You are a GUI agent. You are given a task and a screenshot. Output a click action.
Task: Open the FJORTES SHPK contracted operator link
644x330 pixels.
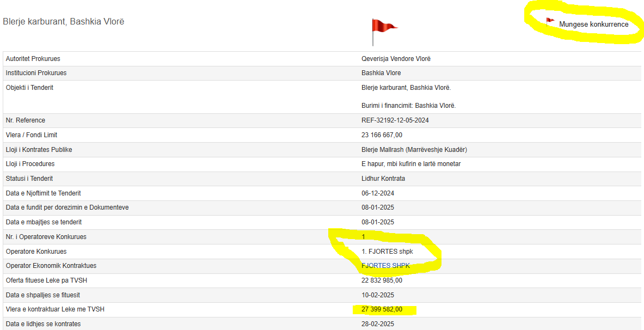pyautogui.click(x=385, y=266)
